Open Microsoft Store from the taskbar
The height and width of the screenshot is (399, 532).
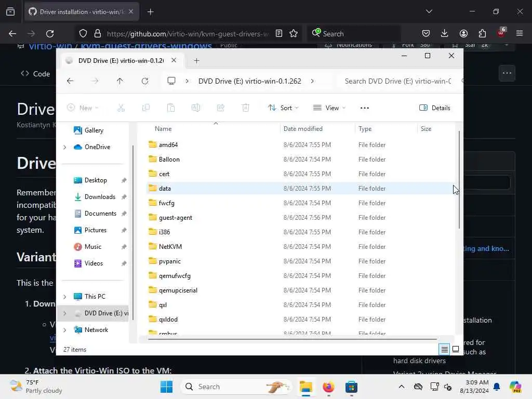tap(351, 387)
